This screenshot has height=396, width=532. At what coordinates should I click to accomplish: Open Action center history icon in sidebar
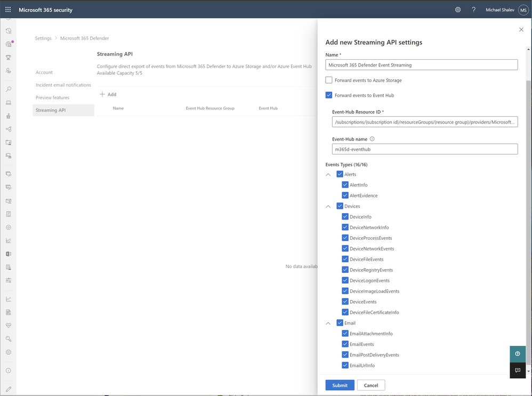pyautogui.click(x=9, y=31)
